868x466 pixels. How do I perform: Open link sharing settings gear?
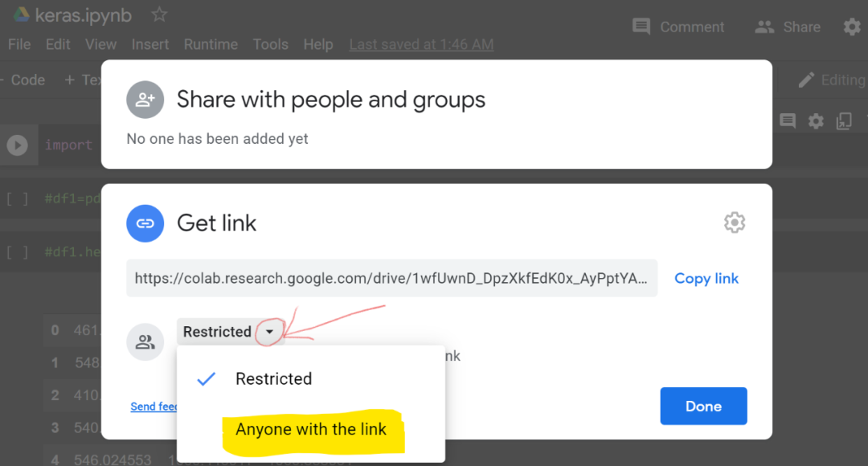(x=735, y=223)
